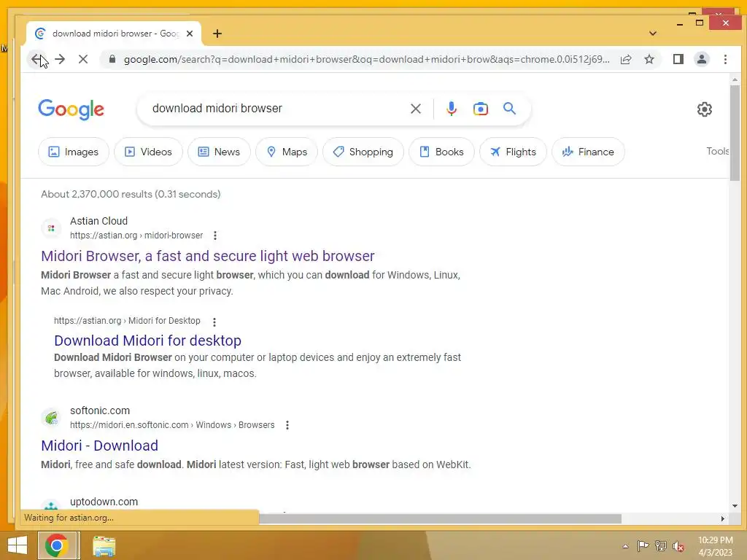
Task: Stop page loading with X button
Action: [x=83, y=59]
